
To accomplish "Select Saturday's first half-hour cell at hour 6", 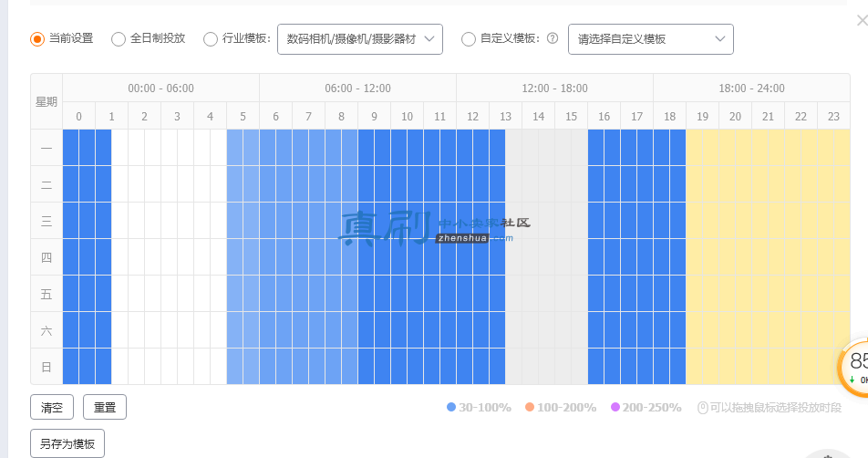I will (268, 330).
